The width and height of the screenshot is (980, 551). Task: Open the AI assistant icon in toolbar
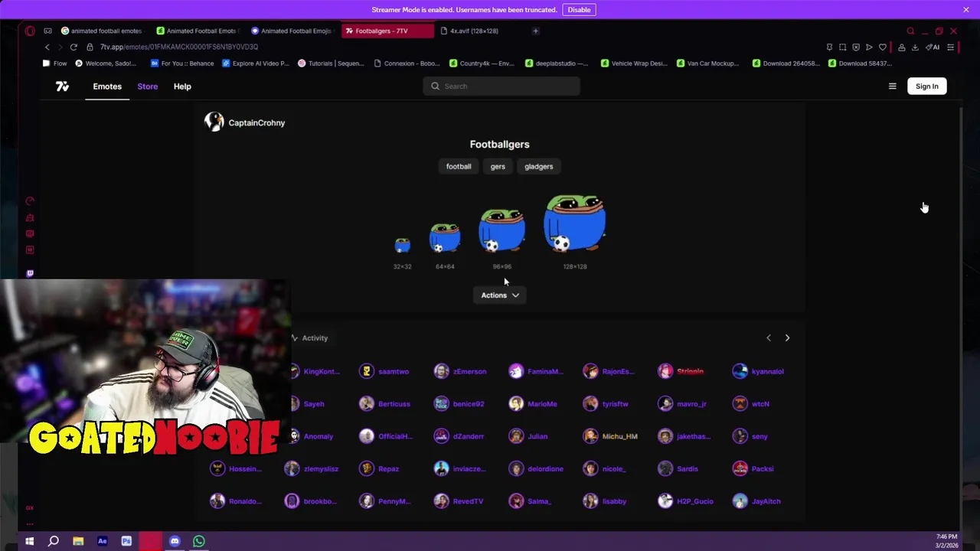point(933,47)
